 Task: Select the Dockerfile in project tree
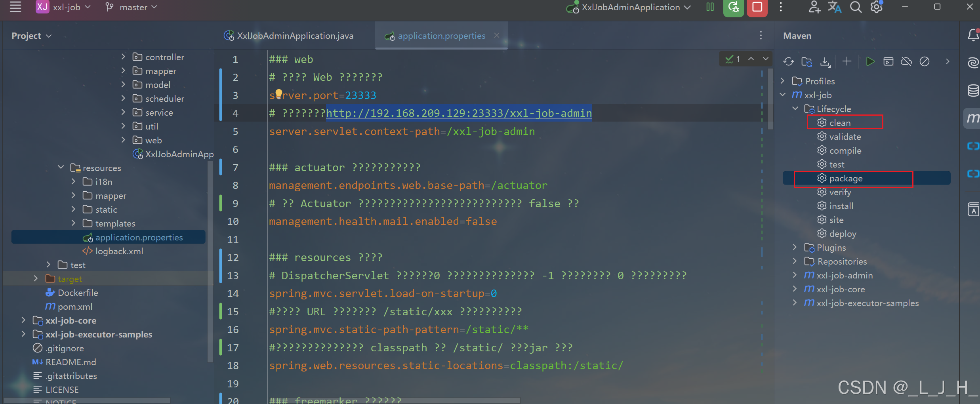72,293
